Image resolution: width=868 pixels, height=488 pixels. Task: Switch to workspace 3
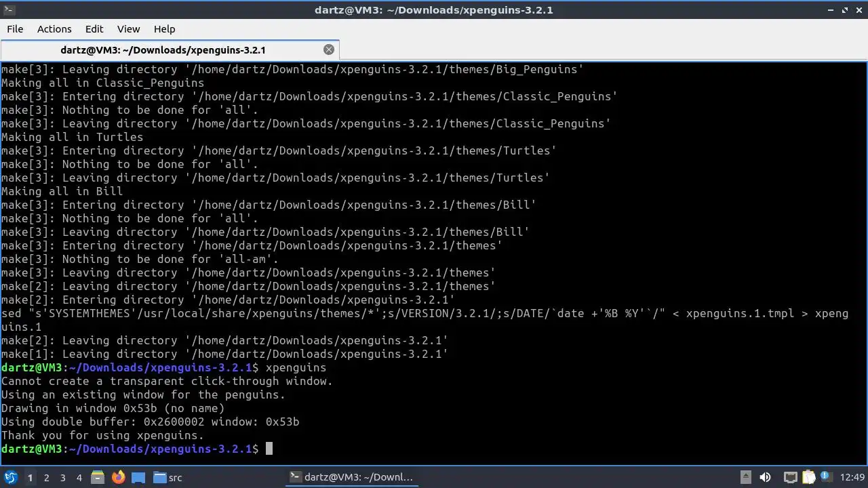pyautogui.click(x=62, y=477)
